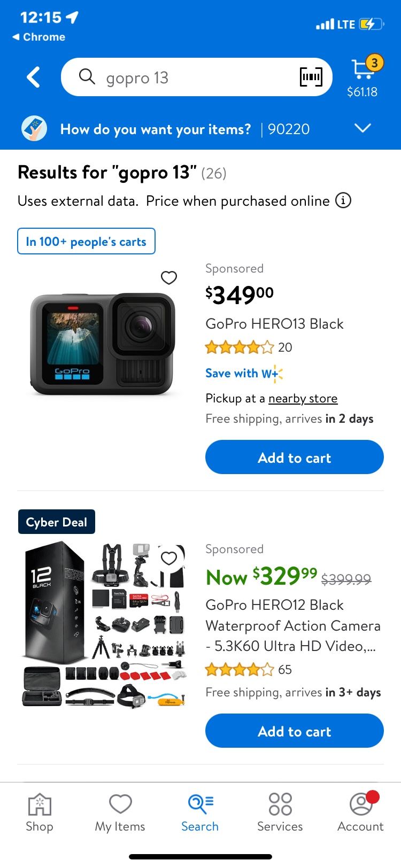The image size is (401, 868).
Task: Heart the GoPro HERO12 bundle listing
Action: (169, 557)
